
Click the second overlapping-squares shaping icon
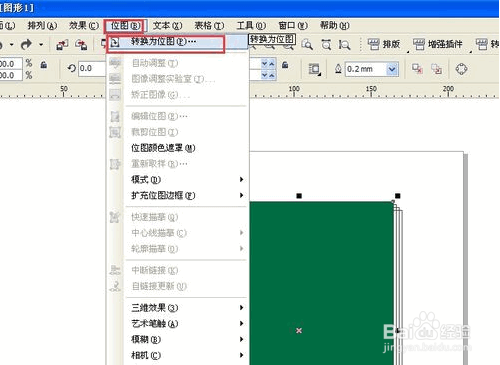point(436,69)
